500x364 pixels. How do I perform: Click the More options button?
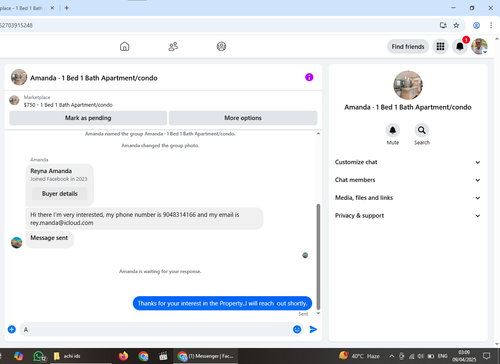tap(243, 118)
